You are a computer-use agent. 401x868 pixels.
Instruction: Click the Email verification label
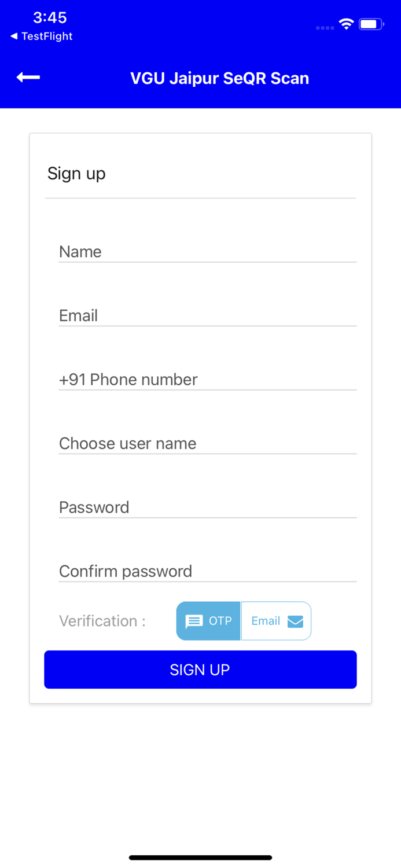(266, 621)
